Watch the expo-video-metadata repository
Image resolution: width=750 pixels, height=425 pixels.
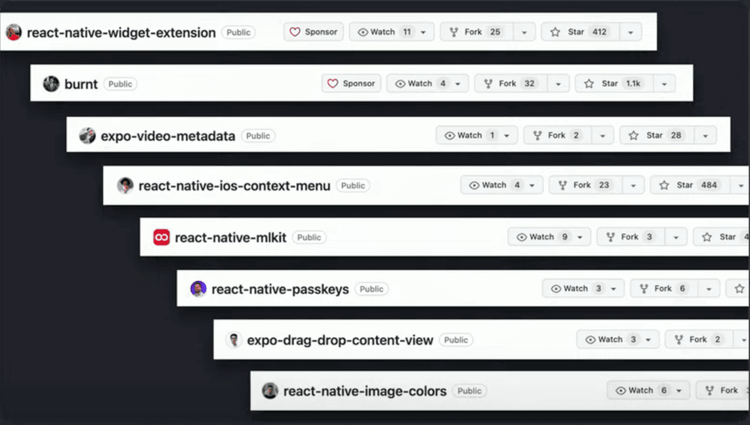(476, 135)
